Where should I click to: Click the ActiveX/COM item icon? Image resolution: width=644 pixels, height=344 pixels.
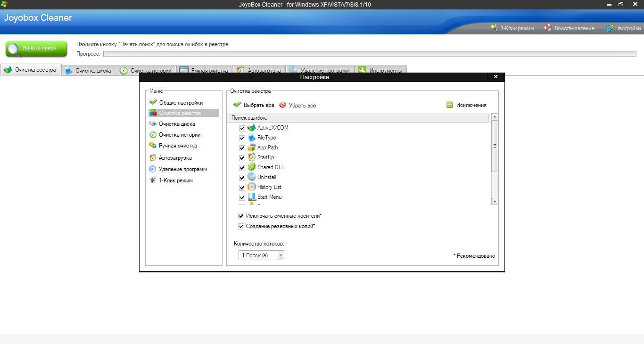pos(252,128)
